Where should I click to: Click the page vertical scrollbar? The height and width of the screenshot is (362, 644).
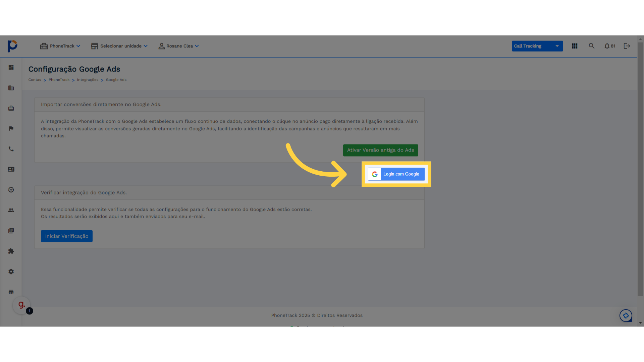641,169
